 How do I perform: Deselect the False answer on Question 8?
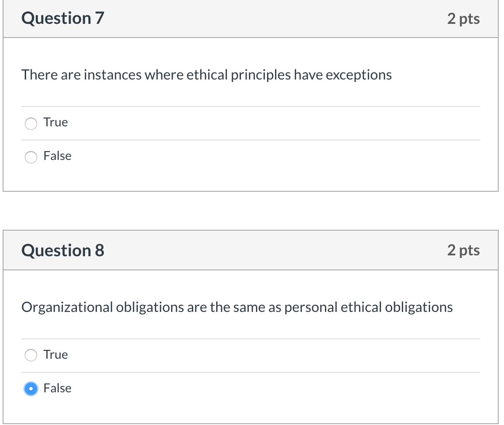[x=31, y=389]
